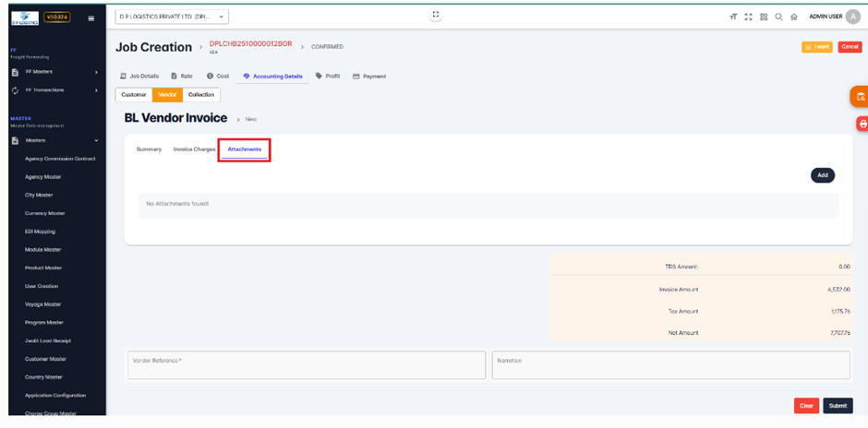This screenshot has height=428, width=868.
Task: Switch to Invoice Charges tab
Action: [194, 149]
